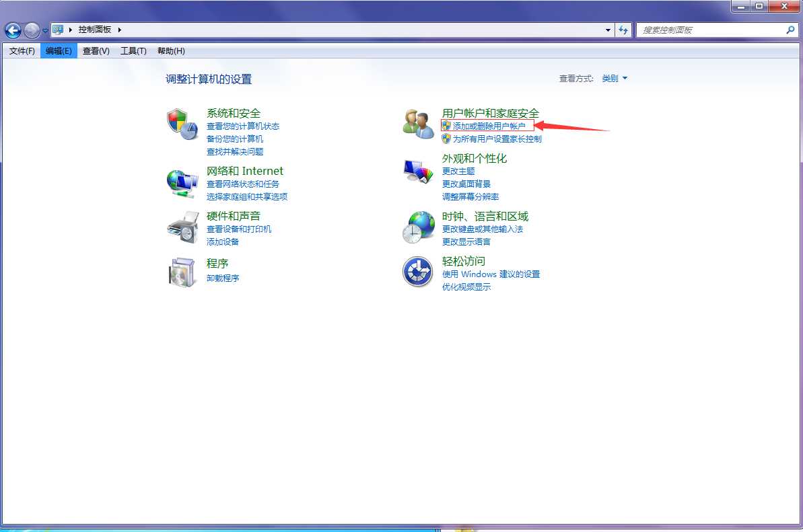This screenshot has width=803, height=532.
Task: Go back with the Back arrow button
Action: tap(13, 30)
